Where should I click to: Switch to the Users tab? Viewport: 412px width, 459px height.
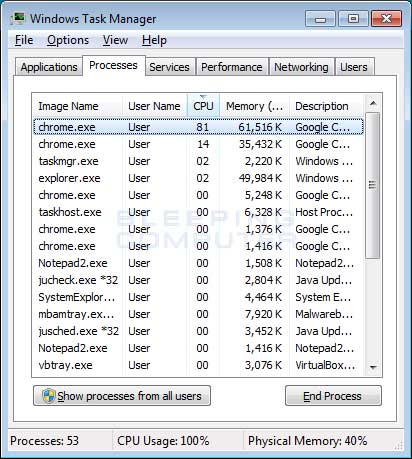pos(354,67)
